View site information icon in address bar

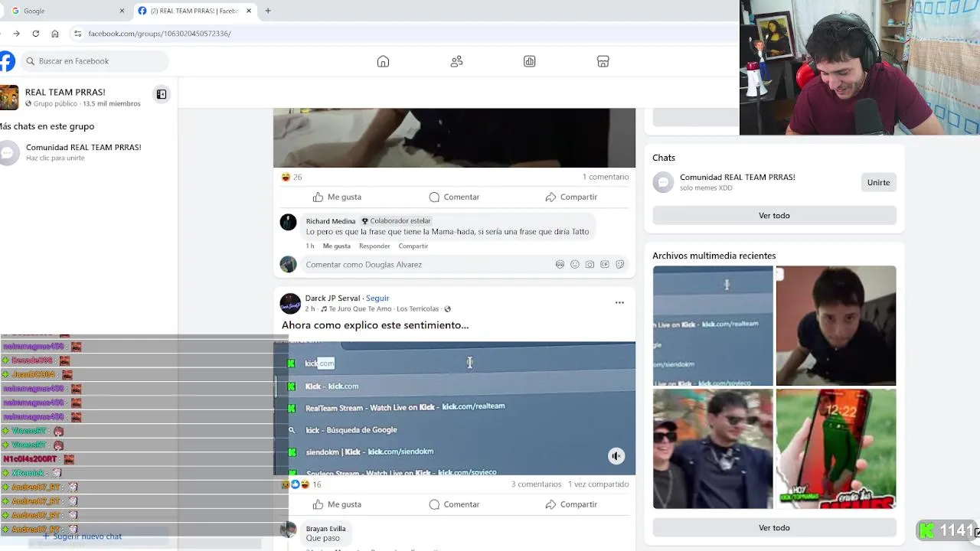[77, 34]
